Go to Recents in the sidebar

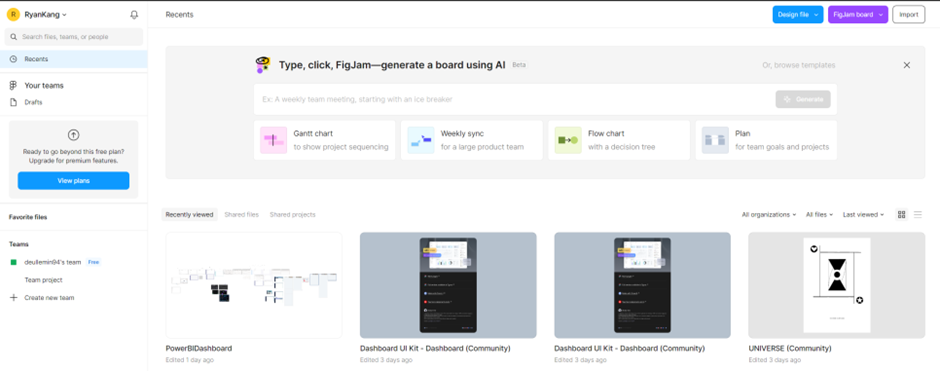74,59
